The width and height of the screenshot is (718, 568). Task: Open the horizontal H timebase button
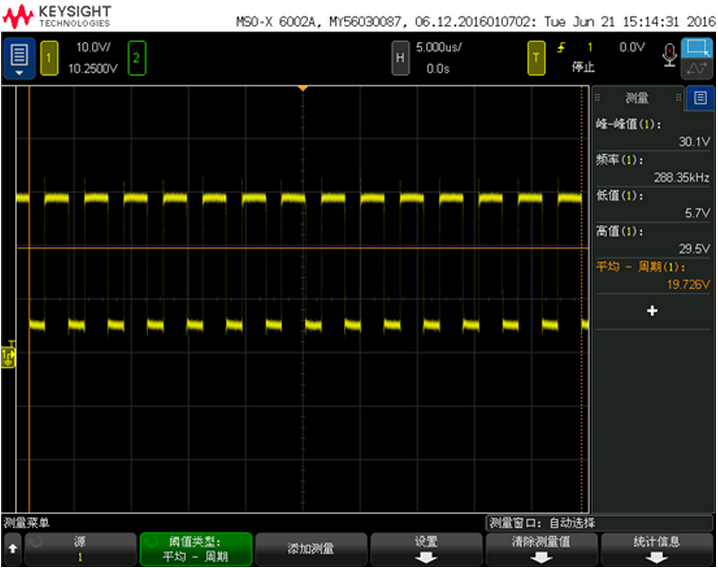400,58
